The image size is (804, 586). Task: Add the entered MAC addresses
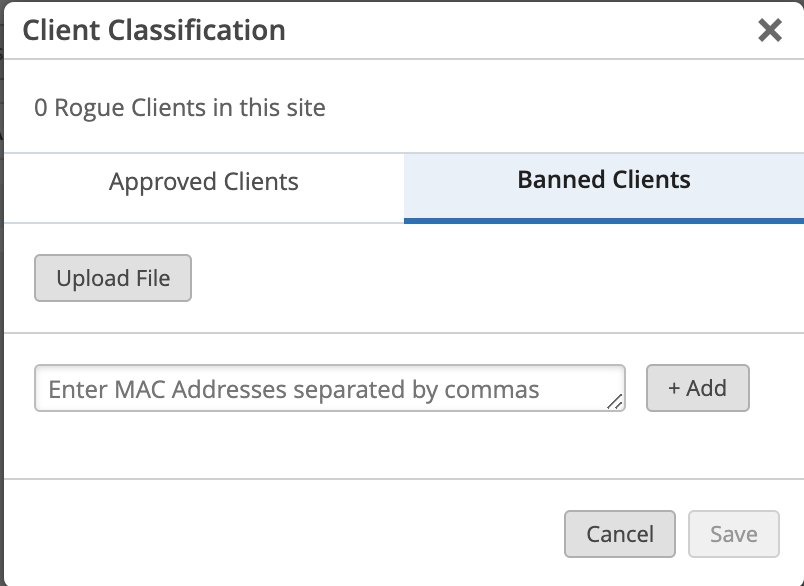point(698,388)
